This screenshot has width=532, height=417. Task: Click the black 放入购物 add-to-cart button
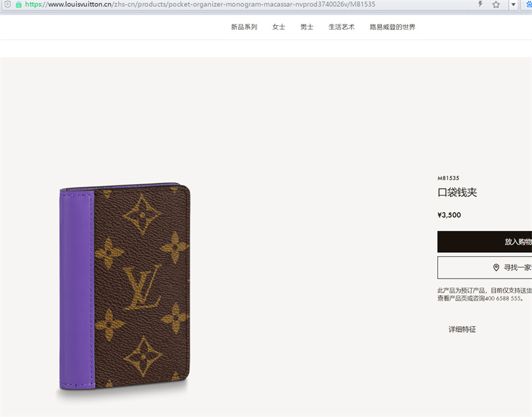tap(484, 242)
